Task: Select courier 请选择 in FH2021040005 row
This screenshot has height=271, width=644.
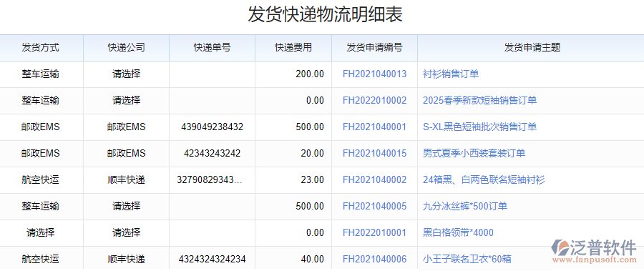Action: point(127,206)
